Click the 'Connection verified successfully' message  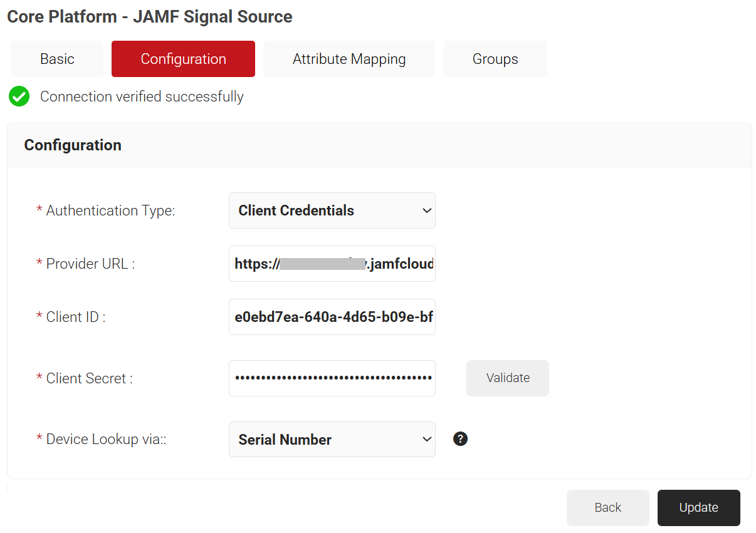[142, 96]
